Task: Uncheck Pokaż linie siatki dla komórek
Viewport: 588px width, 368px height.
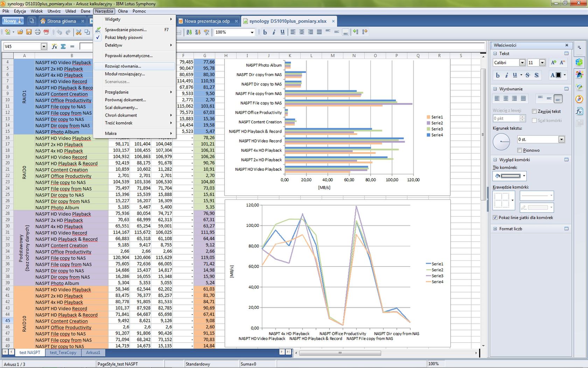Action: (x=495, y=218)
